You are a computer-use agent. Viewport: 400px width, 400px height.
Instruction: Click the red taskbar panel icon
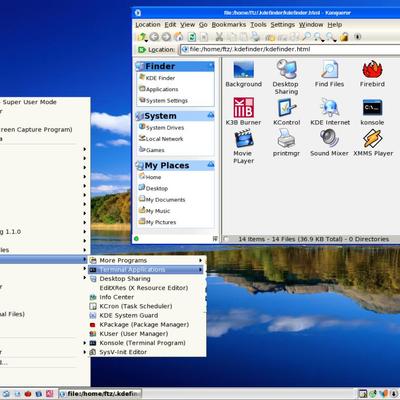coord(28,394)
